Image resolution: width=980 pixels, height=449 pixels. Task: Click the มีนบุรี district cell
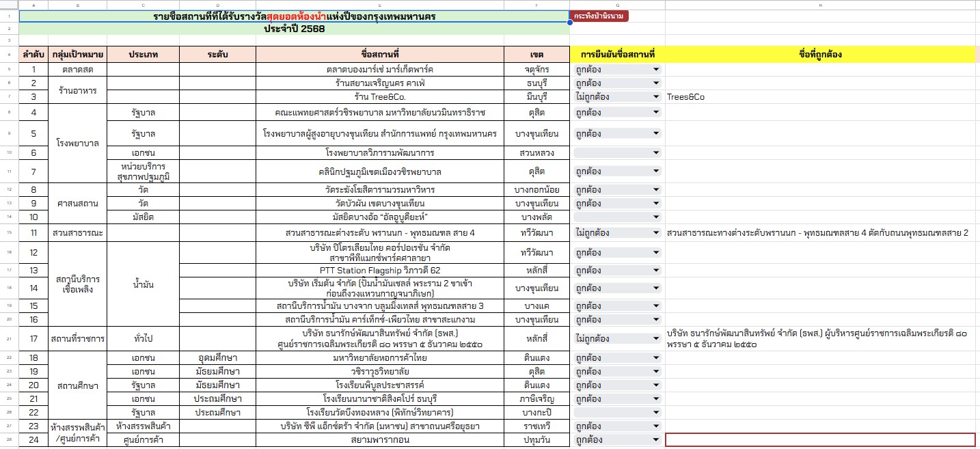pyautogui.click(x=537, y=97)
